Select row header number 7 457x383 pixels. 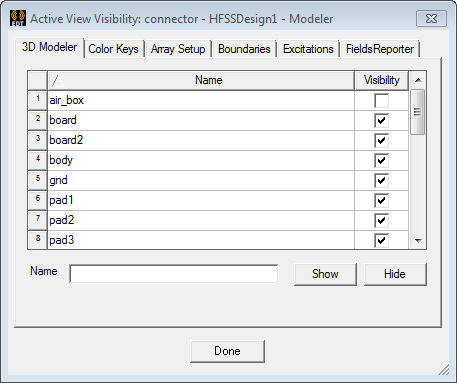[38, 220]
